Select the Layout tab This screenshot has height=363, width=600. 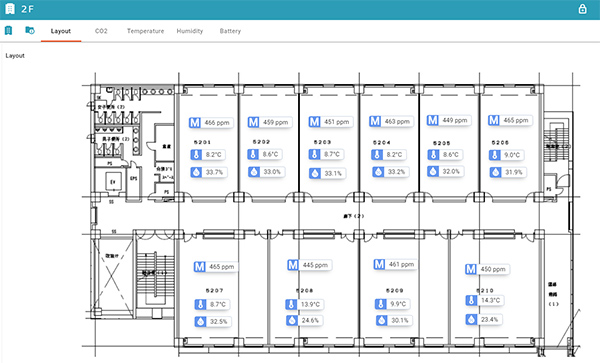[61, 31]
